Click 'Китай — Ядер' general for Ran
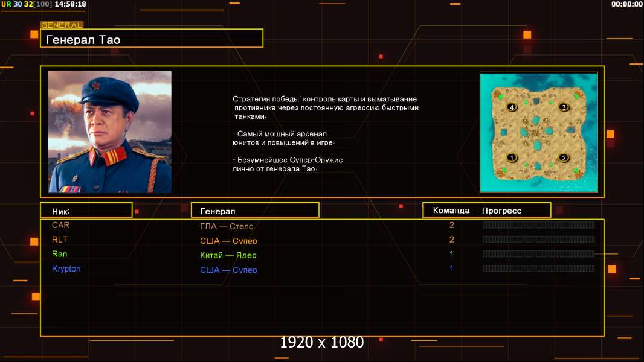Image resolution: width=644 pixels, height=362 pixels. [228, 255]
